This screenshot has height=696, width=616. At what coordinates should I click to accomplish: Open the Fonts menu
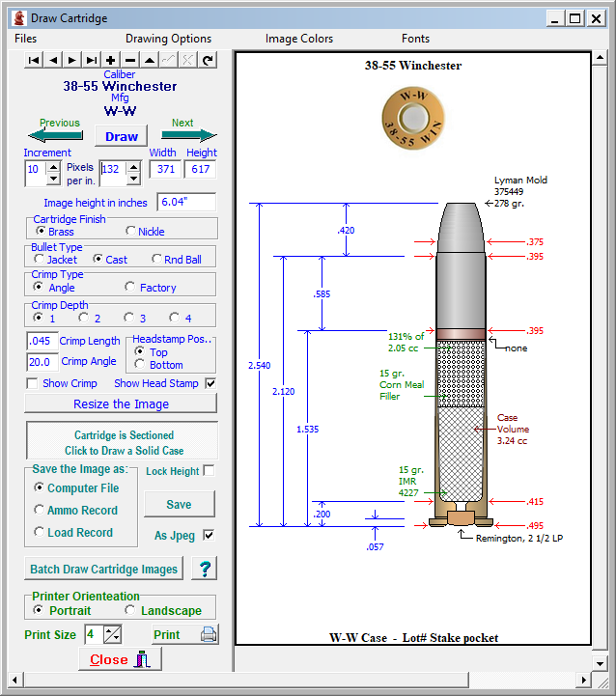415,39
